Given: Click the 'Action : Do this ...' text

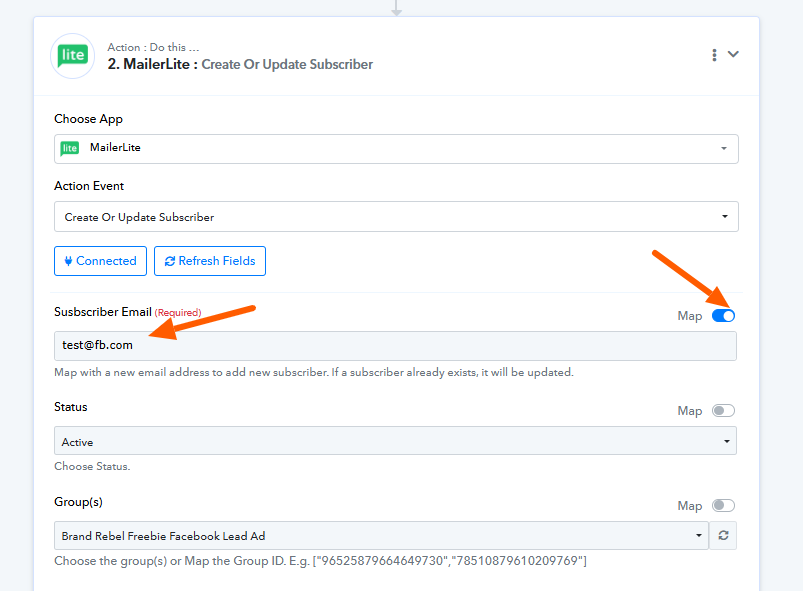Looking at the screenshot, I should tap(153, 47).
